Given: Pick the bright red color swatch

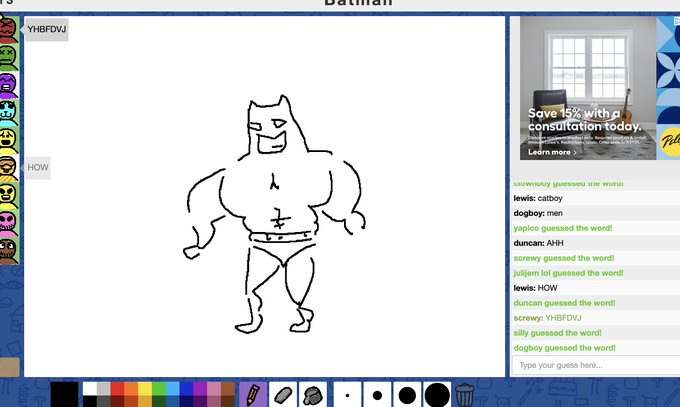Looking at the screenshot, I should (x=117, y=388).
